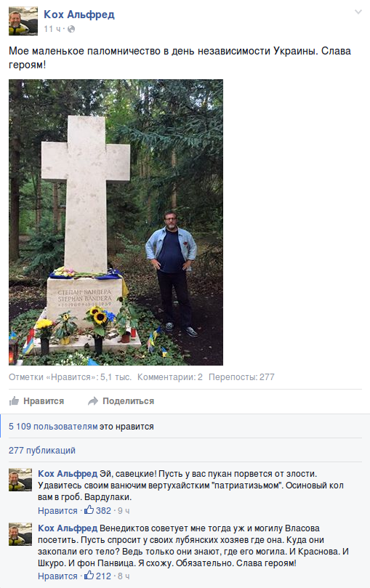Open Кох Альфред profile from post header
370x588 pixels.
[79, 15]
